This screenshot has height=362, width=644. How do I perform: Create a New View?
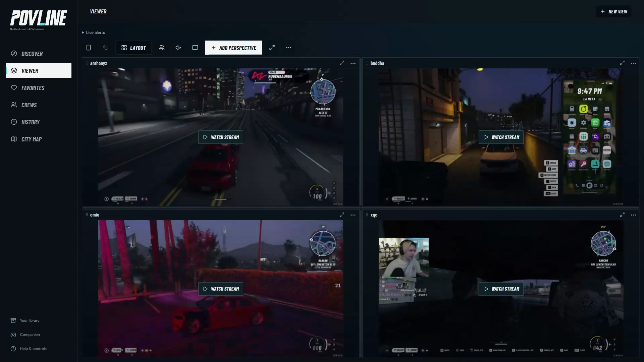[614, 11]
